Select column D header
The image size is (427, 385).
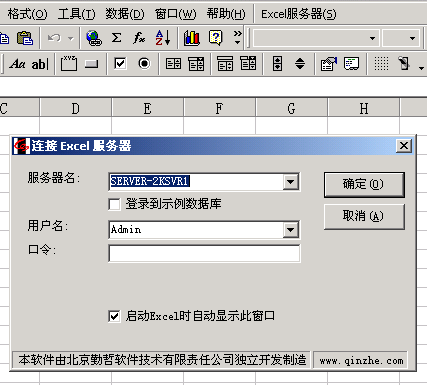[x=76, y=108]
